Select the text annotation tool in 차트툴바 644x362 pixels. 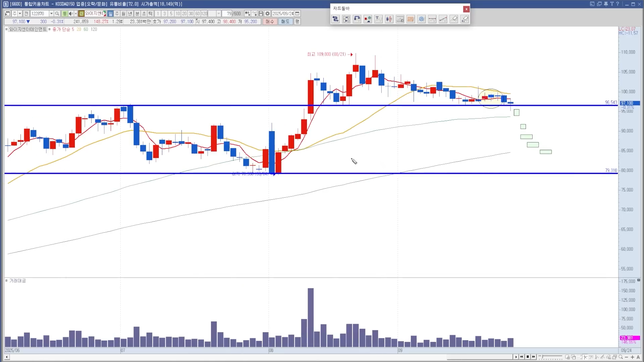378,19
